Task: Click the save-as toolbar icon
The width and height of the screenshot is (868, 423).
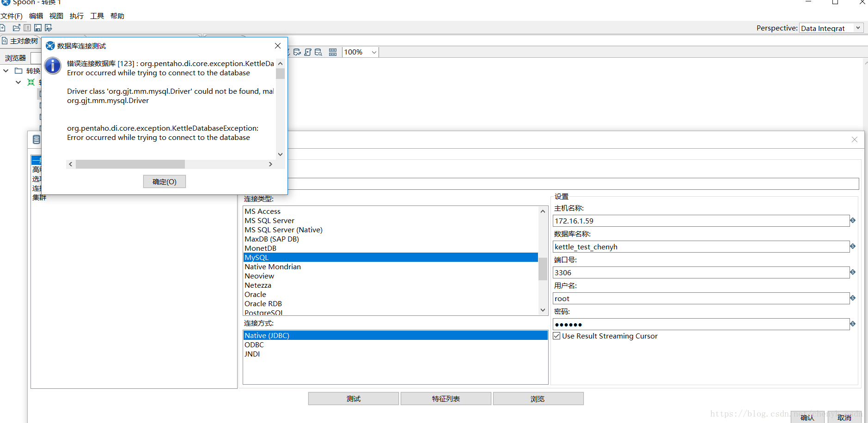Action: (x=48, y=28)
